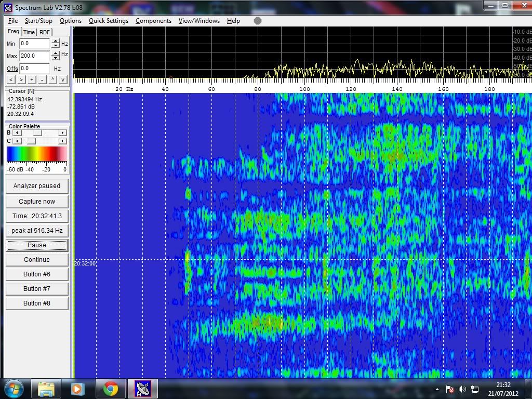Click the scroll frequency right arrow button
Image resolution: width=532 pixels, height=399 pixels.
[21, 79]
